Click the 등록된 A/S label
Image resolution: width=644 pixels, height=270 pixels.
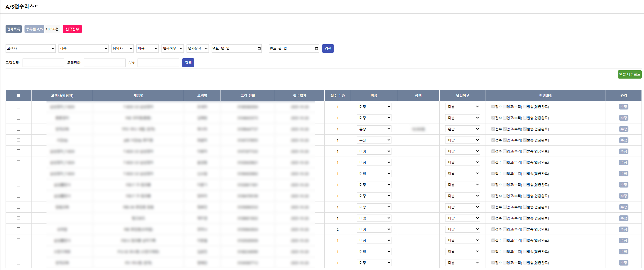pyautogui.click(x=34, y=29)
